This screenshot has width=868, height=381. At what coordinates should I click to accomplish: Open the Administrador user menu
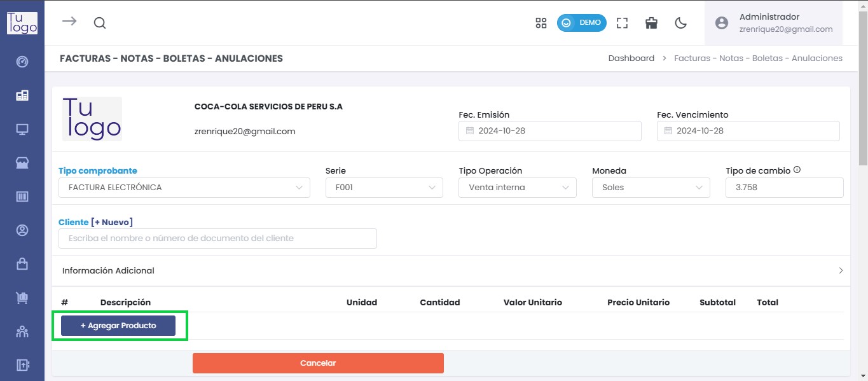(x=773, y=23)
